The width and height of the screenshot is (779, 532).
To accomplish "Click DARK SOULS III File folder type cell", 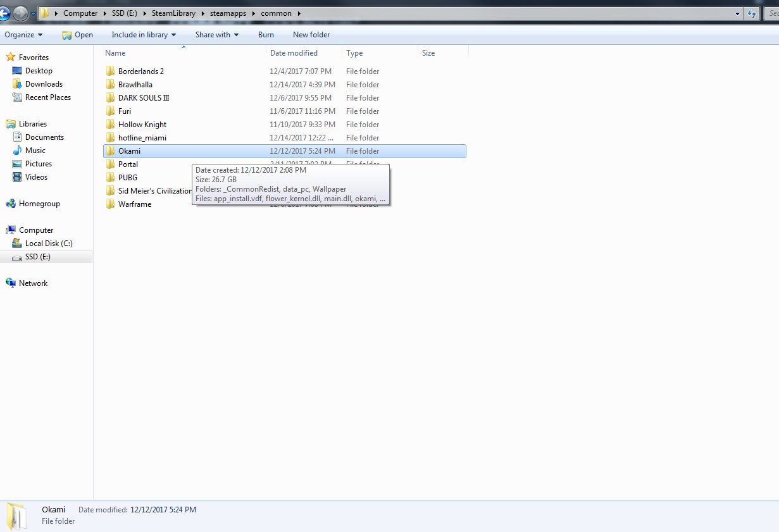I will click(363, 98).
